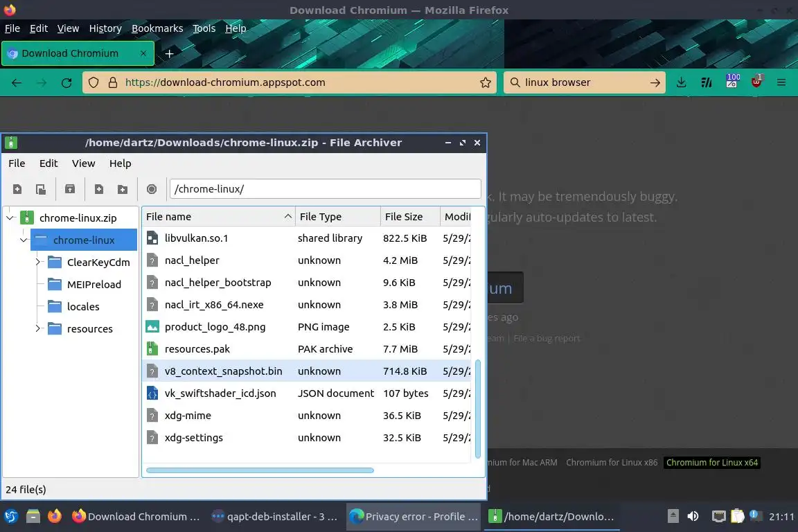Open Firefox Tools menu
This screenshot has width=798, height=532.
[x=204, y=28]
